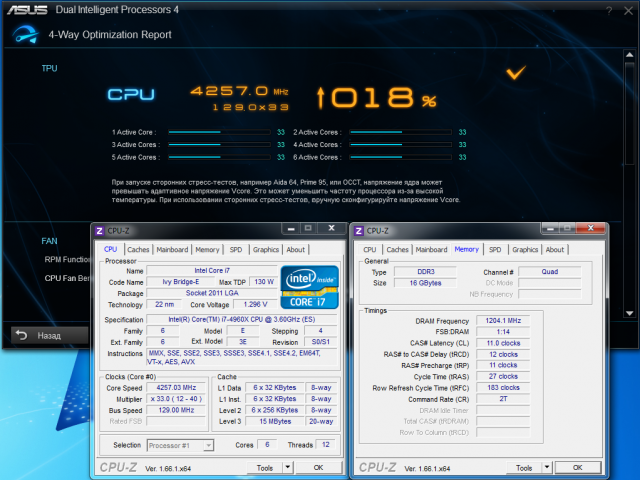Click the CAS# Latency 11.0 clocks value
The width and height of the screenshot is (640, 480).
pyautogui.click(x=503, y=343)
